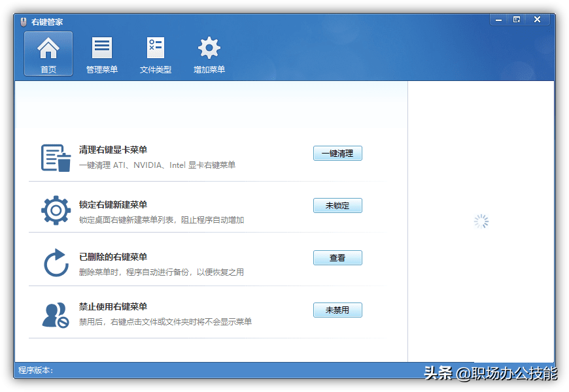Click the checklist icon on the 文件类型 tab
The height and width of the screenshot is (392, 569).
click(155, 46)
